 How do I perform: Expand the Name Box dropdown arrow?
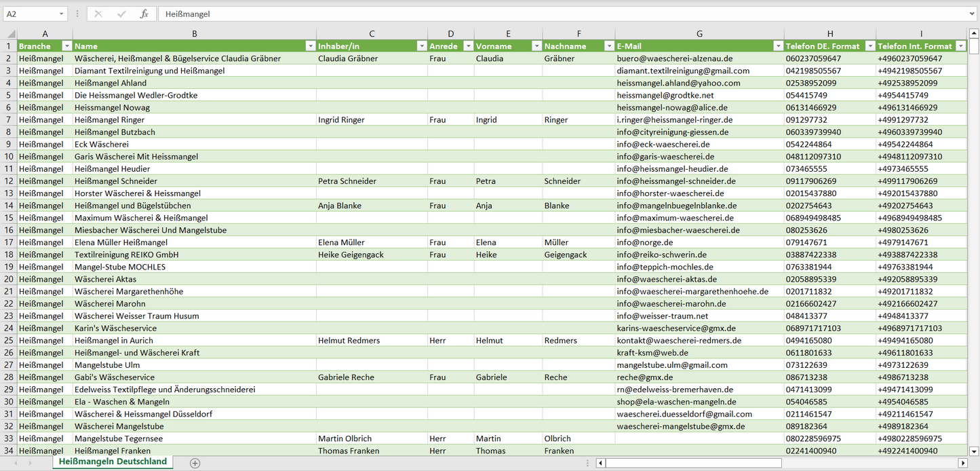coord(61,14)
